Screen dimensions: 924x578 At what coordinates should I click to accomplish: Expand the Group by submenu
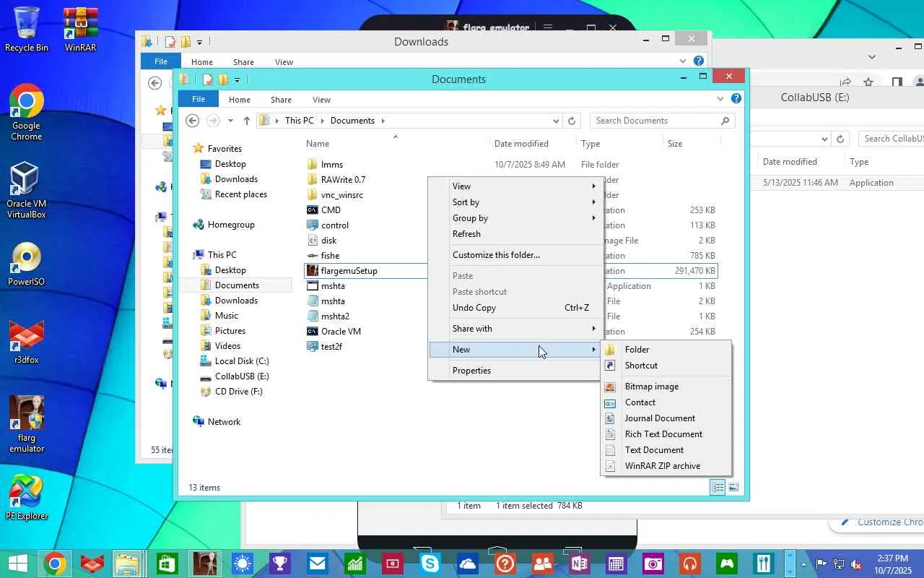515,218
